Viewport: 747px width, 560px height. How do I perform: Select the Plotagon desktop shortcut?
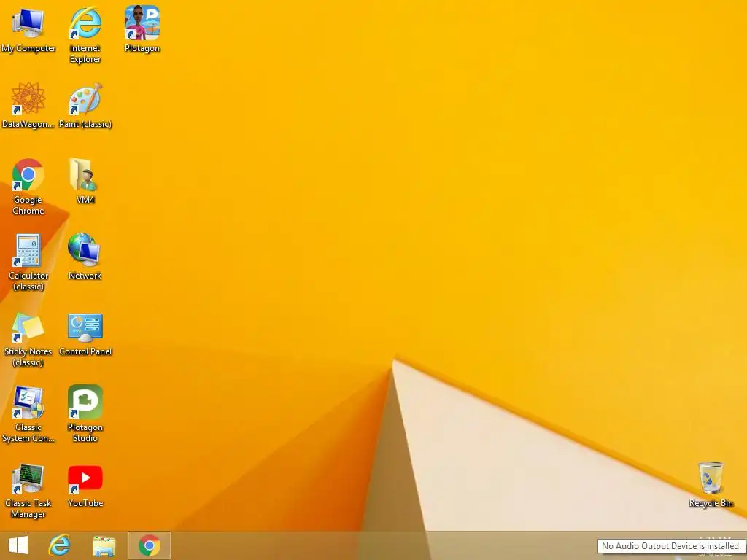pos(142,29)
